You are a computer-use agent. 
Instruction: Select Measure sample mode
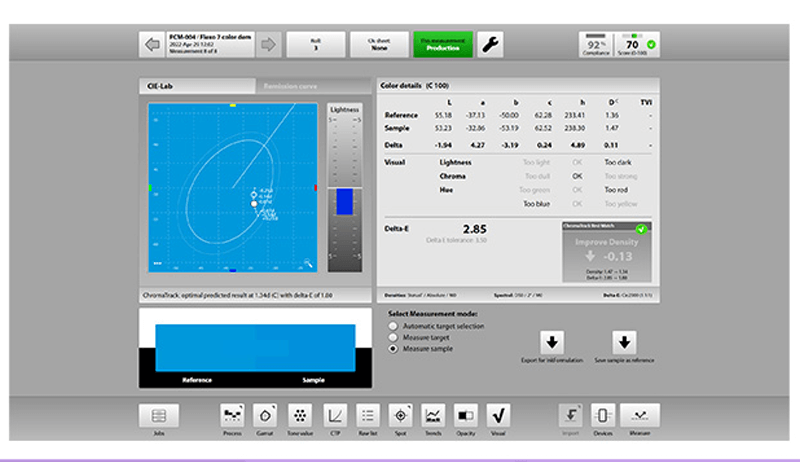coord(393,349)
